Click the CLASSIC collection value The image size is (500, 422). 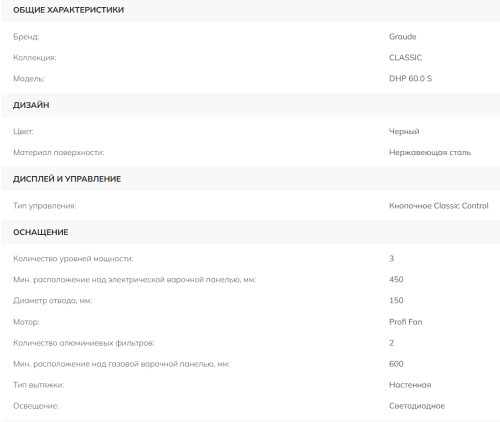[x=405, y=58]
